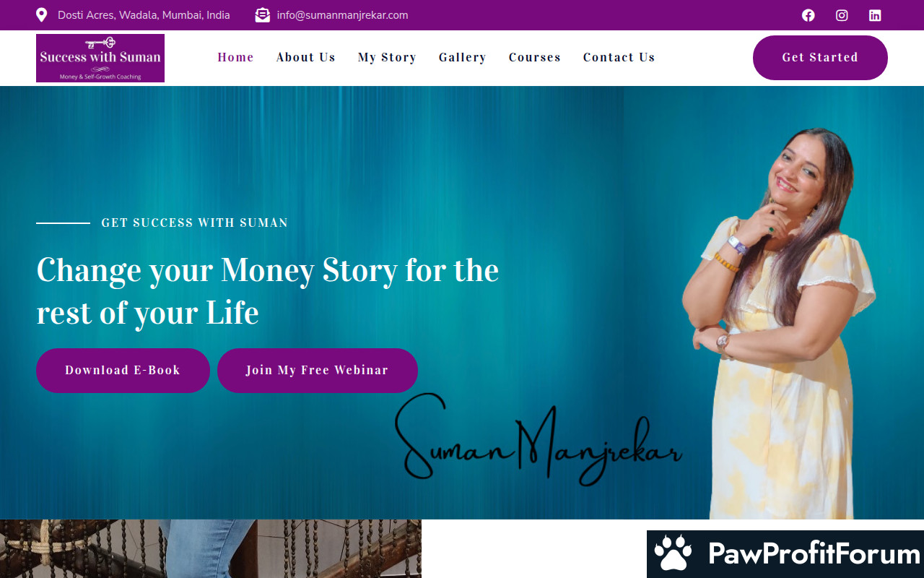
Task: Open the Gallery menu item
Action: [x=463, y=57]
